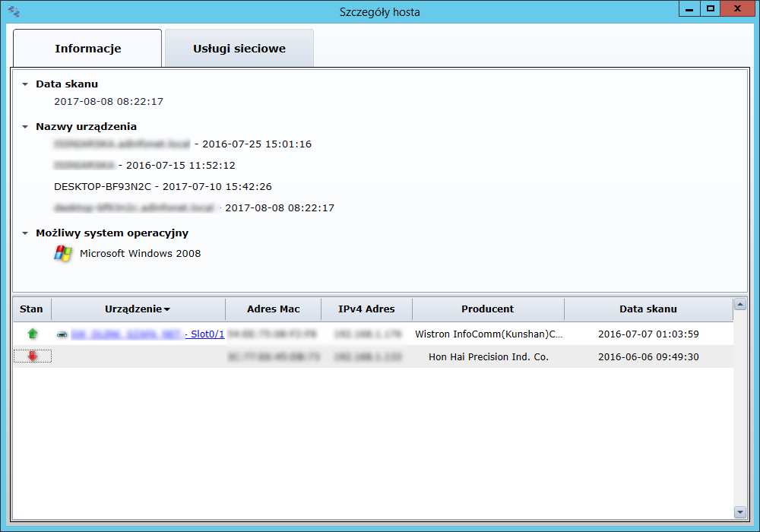Open the Slot0/1 device link
The width and height of the screenshot is (760, 532).
[x=207, y=334]
